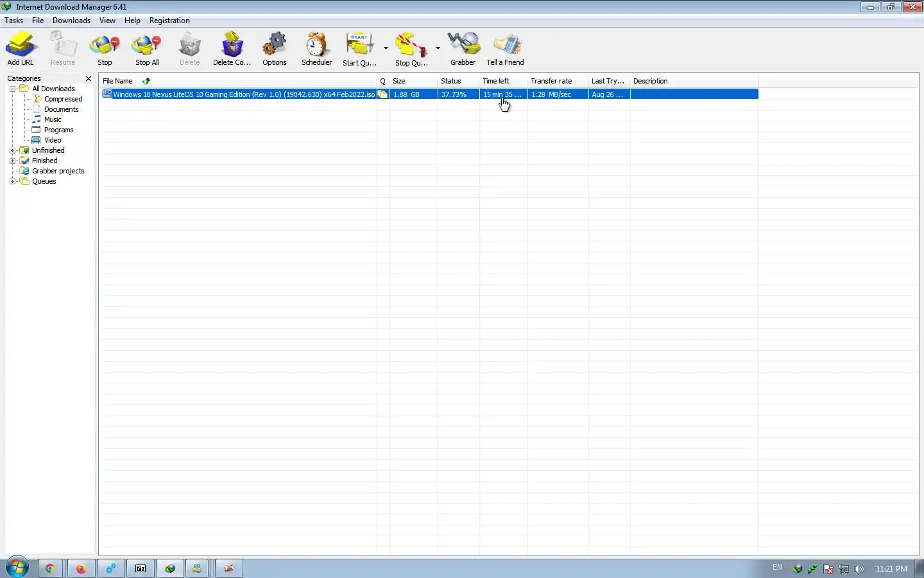Sort by the Status column header
924x578 pixels.
tap(458, 81)
